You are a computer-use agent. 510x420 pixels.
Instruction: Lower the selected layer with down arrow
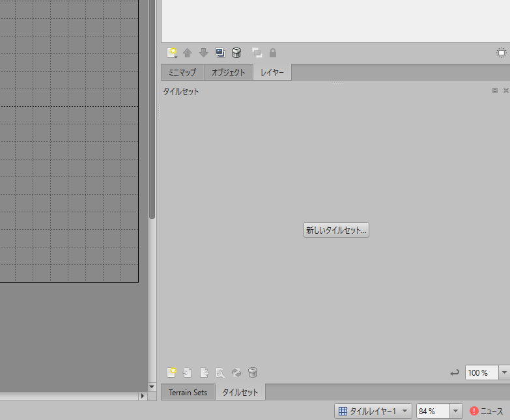tap(203, 53)
